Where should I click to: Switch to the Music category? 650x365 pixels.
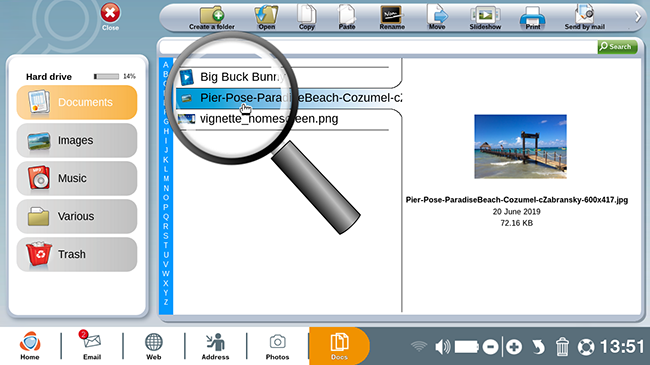pos(77,178)
